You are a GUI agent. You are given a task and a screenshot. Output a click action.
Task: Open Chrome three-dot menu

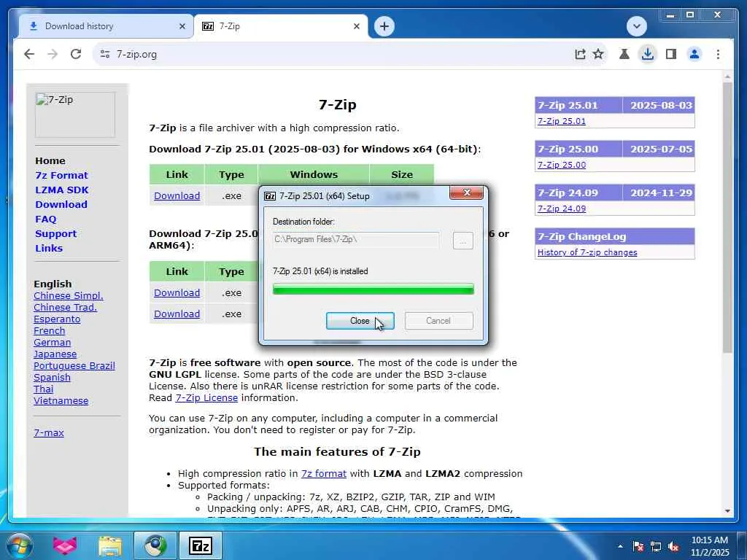(718, 54)
